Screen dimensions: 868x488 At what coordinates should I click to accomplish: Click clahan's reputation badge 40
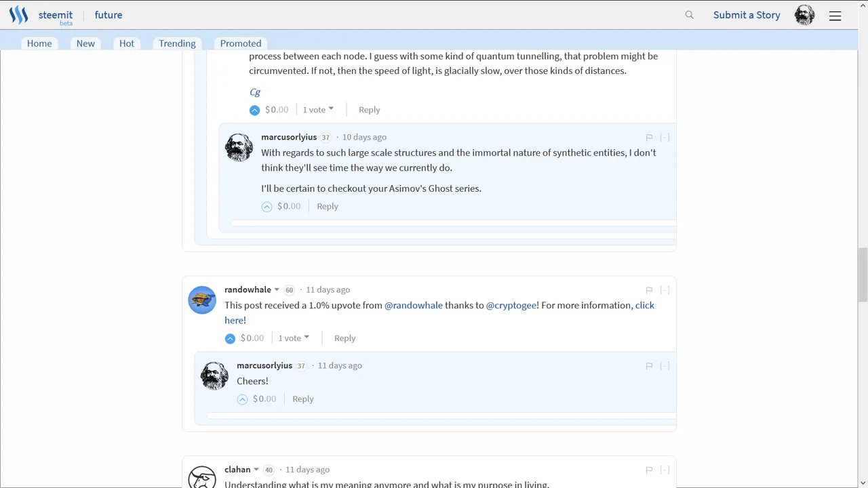tap(269, 470)
